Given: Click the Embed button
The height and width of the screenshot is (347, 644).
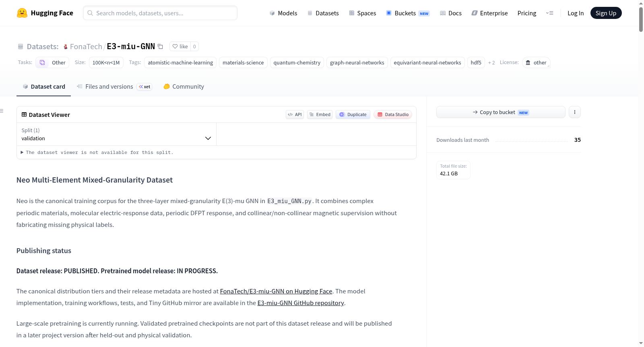Looking at the screenshot, I should 320,114.
